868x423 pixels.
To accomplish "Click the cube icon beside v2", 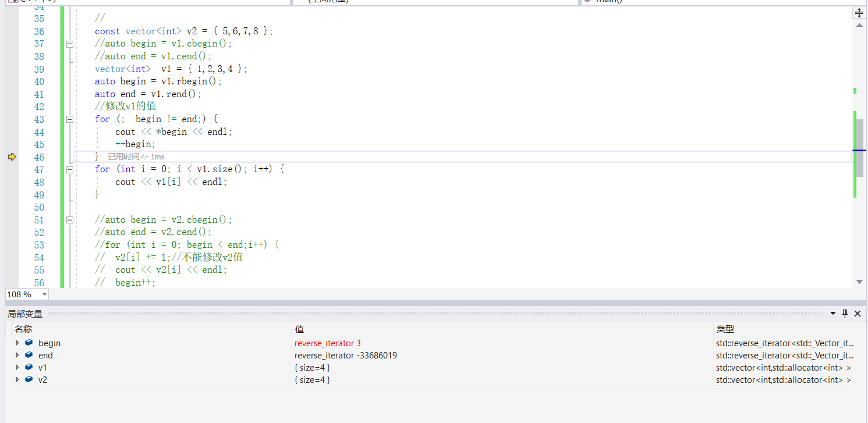I will (x=29, y=379).
